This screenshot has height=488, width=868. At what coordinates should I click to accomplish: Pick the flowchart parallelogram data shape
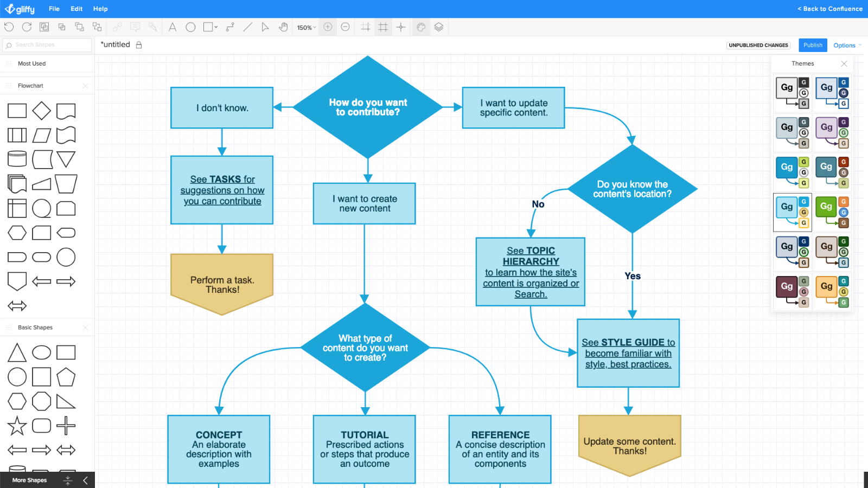tap(42, 135)
